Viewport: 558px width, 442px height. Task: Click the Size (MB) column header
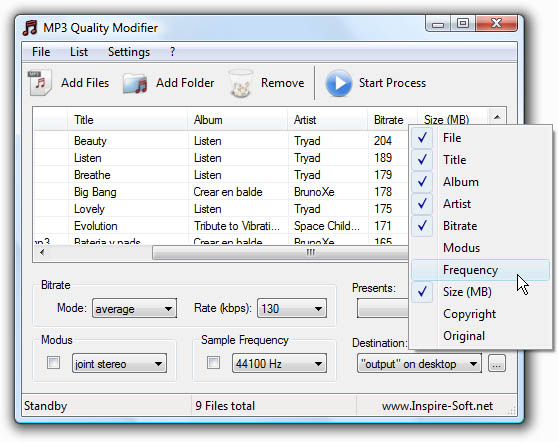pyautogui.click(x=447, y=119)
